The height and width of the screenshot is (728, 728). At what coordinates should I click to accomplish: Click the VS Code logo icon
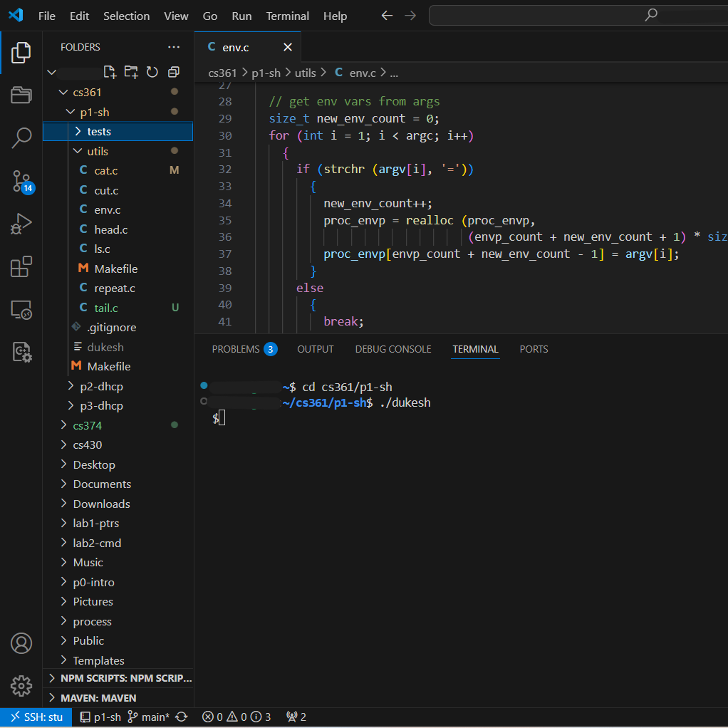pos(16,16)
